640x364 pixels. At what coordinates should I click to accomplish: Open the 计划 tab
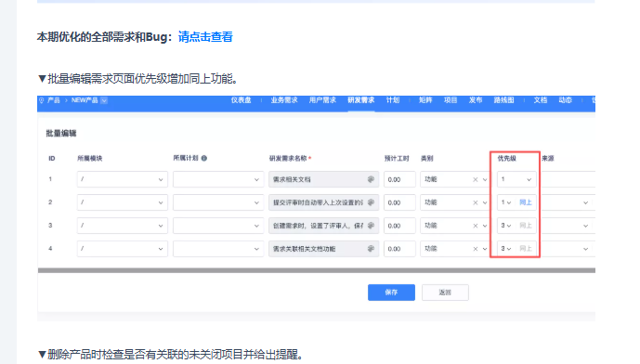click(393, 100)
